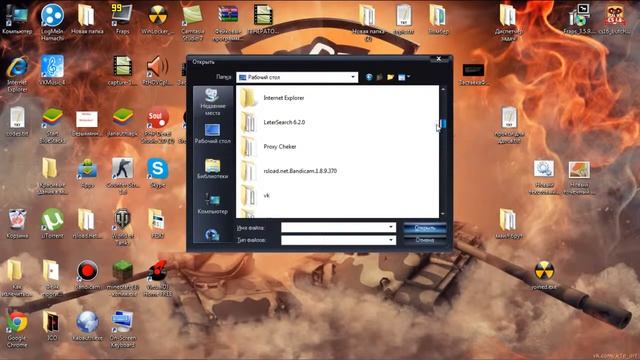The image size is (640, 360).
Task: Select the Apps BlueStacks shortcut
Action: [87, 172]
